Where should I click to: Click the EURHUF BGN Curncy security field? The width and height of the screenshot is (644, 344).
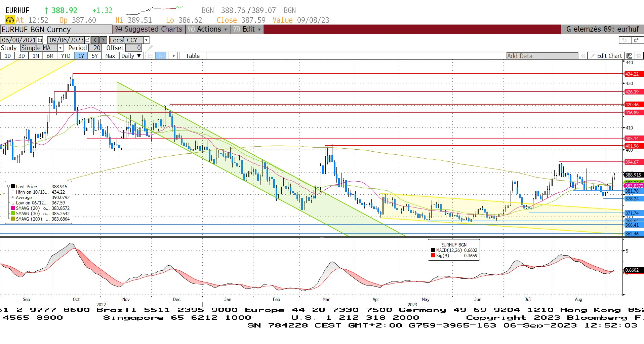(56, 29)
